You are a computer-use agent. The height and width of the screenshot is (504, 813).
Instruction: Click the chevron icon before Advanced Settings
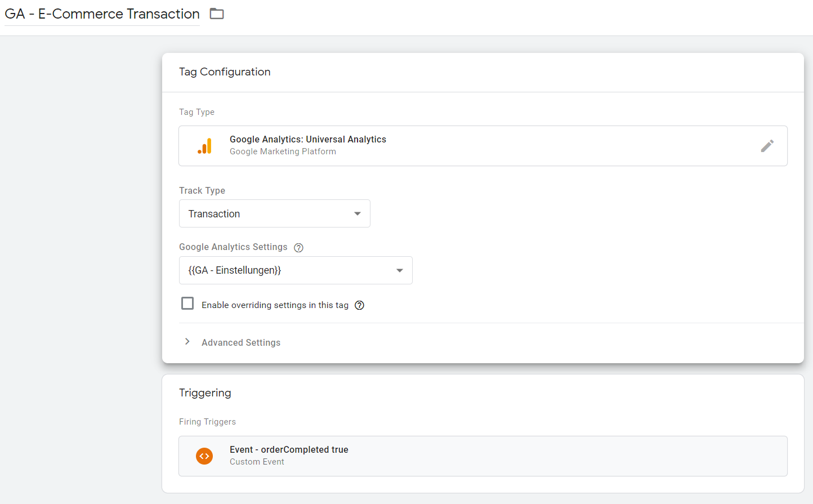click(x=187, y=341)
